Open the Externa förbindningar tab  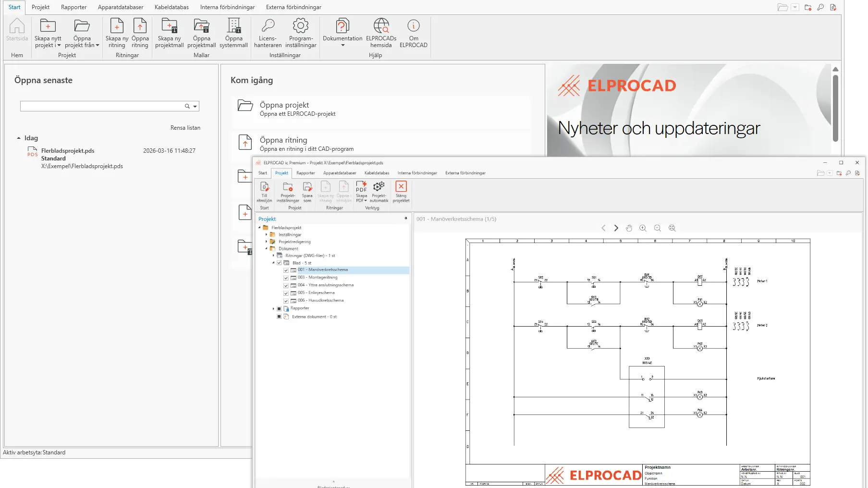point(293,7)
